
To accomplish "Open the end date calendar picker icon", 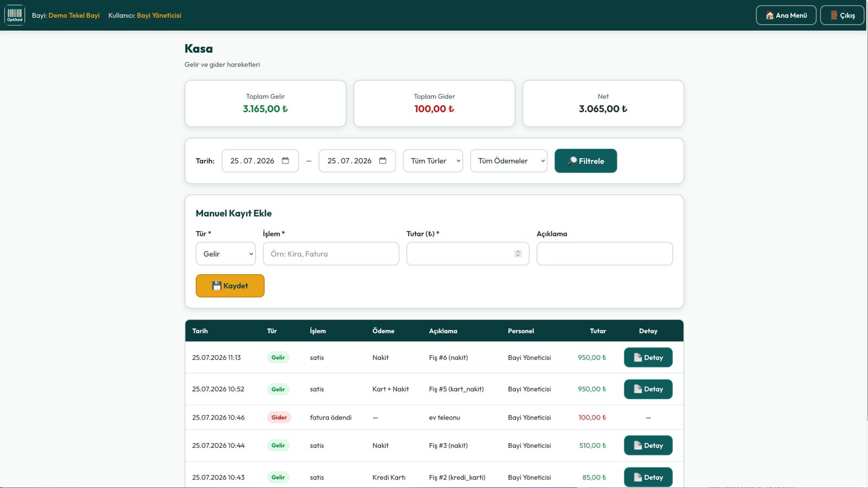I will coord(382,161).
